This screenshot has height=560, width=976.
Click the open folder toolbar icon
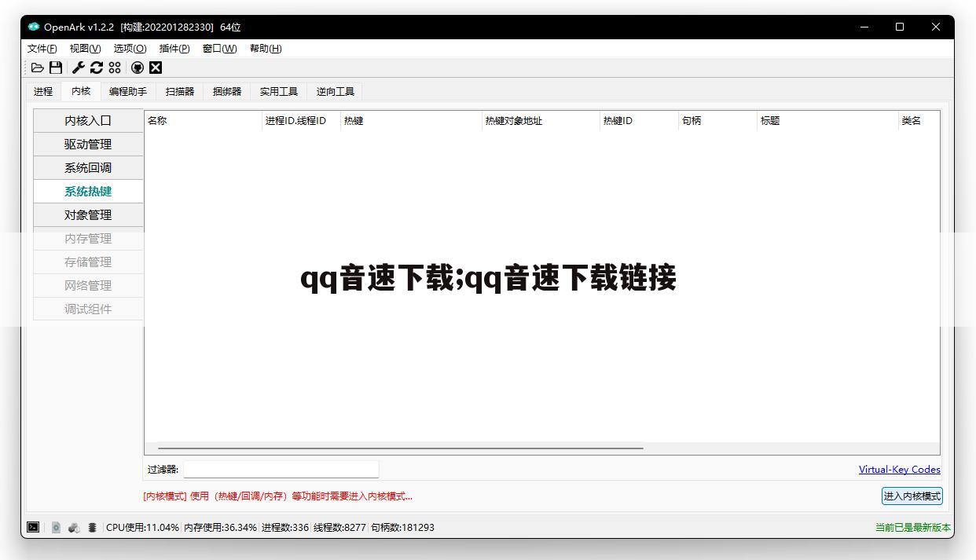[x=37, y=68]
